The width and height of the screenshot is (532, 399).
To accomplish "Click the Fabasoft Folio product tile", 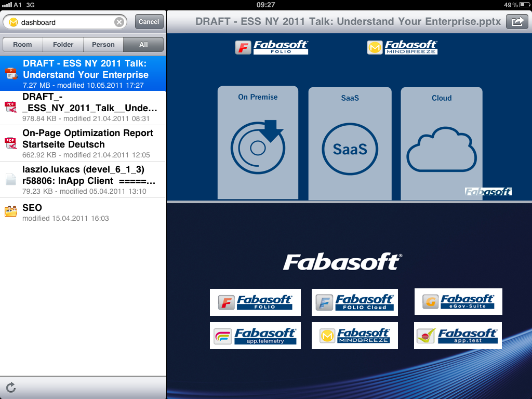I will (x=255, y=302).
